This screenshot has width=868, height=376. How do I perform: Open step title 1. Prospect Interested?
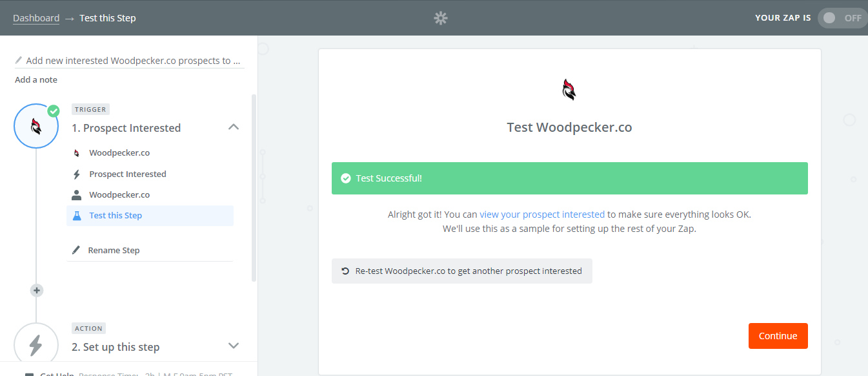(126, 128)
